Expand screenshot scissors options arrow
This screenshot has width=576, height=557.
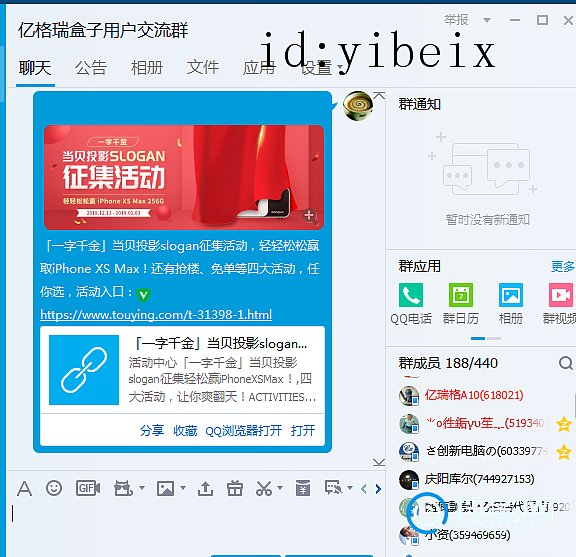280,488
